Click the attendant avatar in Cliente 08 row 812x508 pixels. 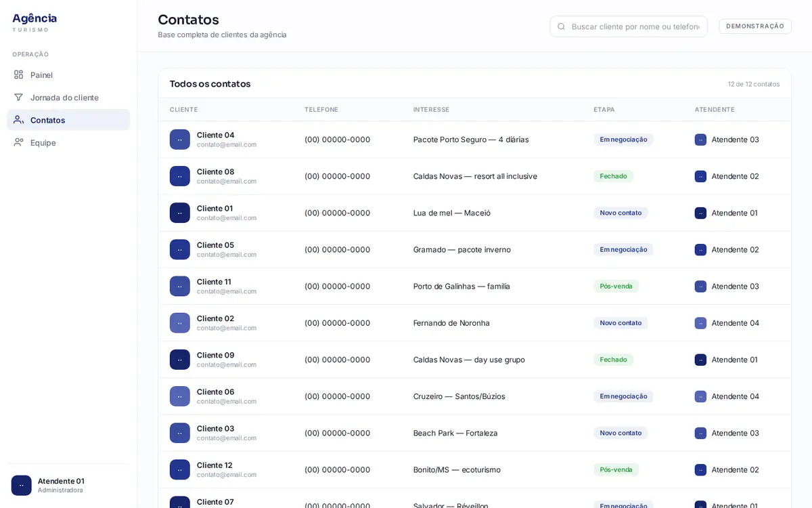(x=700, y=176)
